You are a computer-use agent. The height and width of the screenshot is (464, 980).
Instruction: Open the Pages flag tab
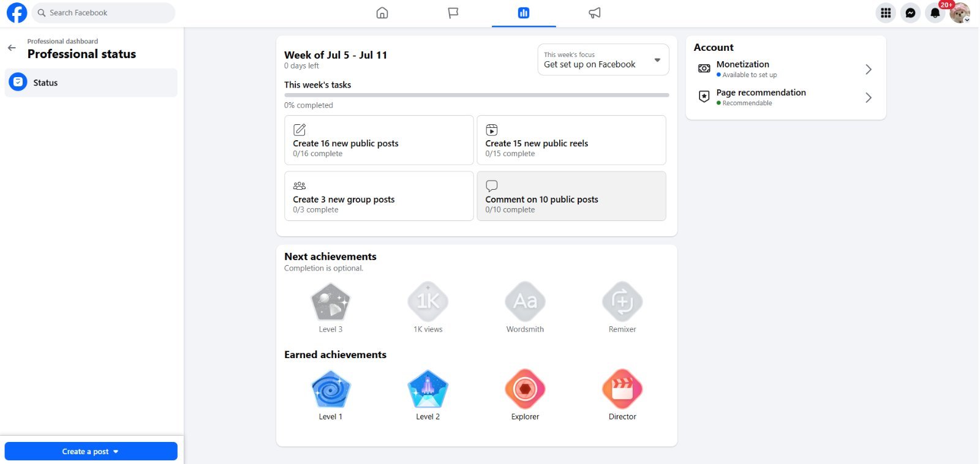[453, 13]
